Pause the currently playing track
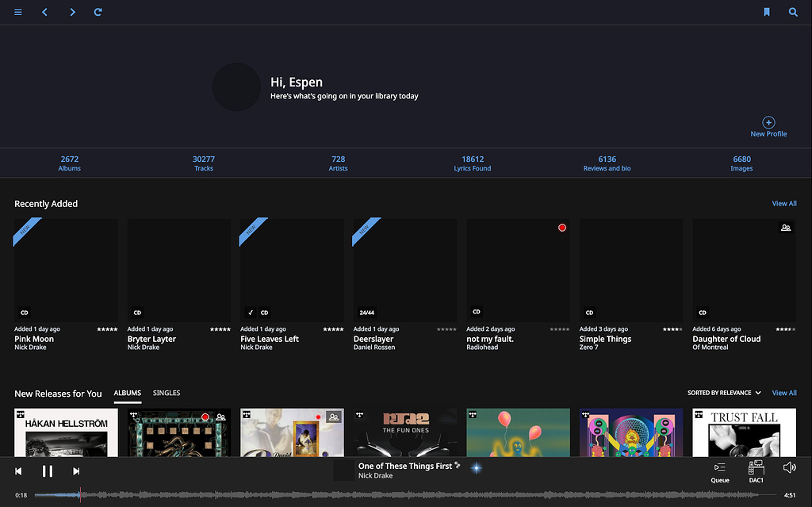Viewport: 812px width, 507px height. pos(48,471)
